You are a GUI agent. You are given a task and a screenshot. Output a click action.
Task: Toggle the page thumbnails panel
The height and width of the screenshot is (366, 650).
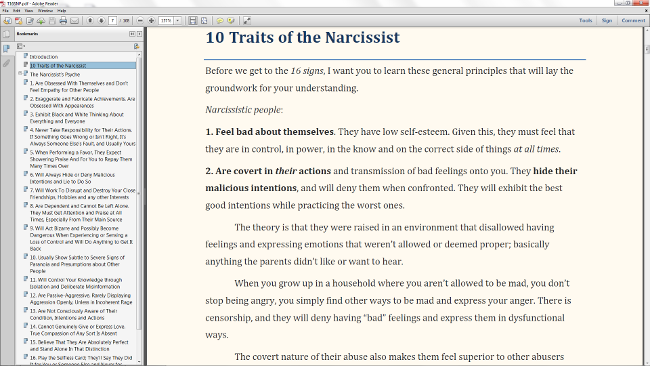click(x=7, y=34)
